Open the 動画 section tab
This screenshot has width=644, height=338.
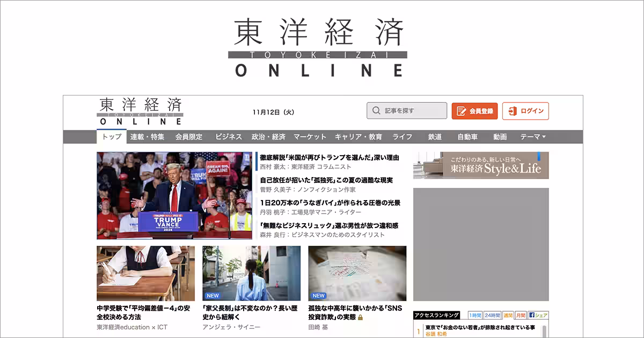(x=499, y=137)
